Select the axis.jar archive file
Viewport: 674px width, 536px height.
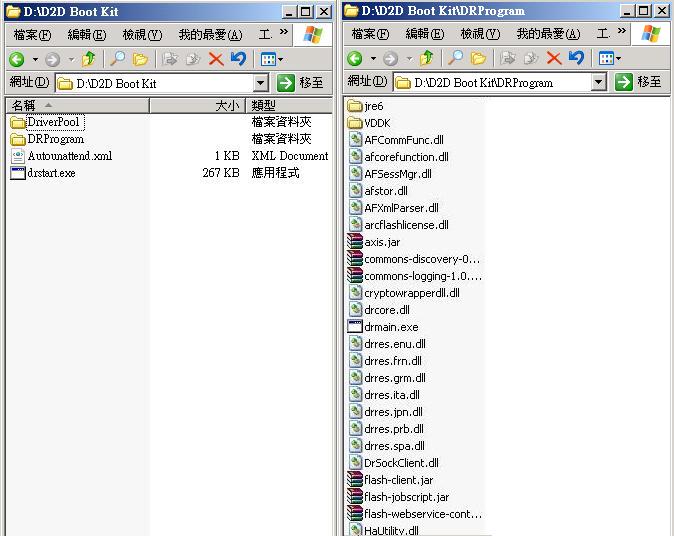374,242
